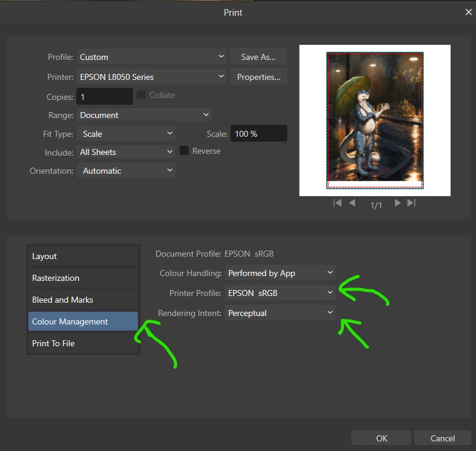Open the Colour Handling dropdown
This screenshot has height=451, width=476.
[x=280, y=273]
